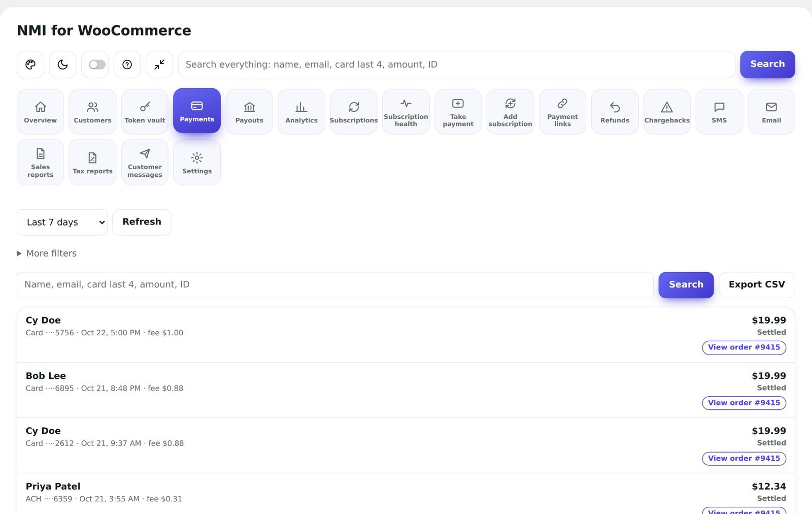Click the collapse arrows icon
The width and height of the screenshot is (812, 514).
[159, 65]
